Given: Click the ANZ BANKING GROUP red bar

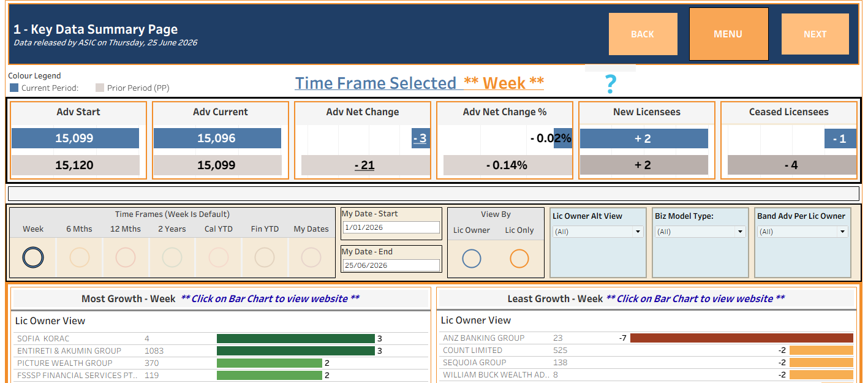Looking at the screenshot, I should pos(742,338).
